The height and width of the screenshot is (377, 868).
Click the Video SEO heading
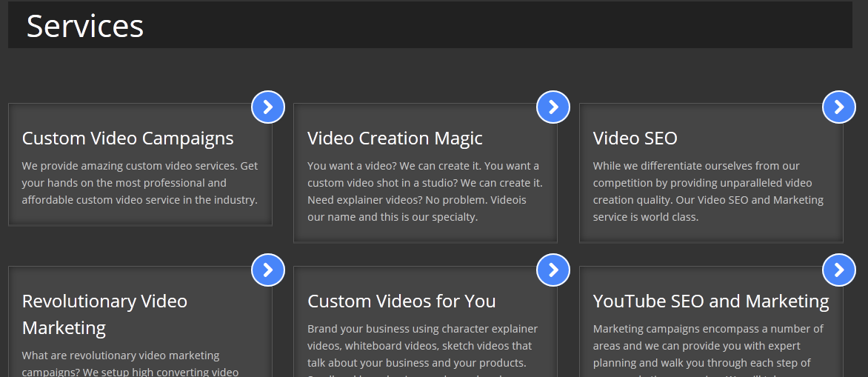click(x=635, y=139)
